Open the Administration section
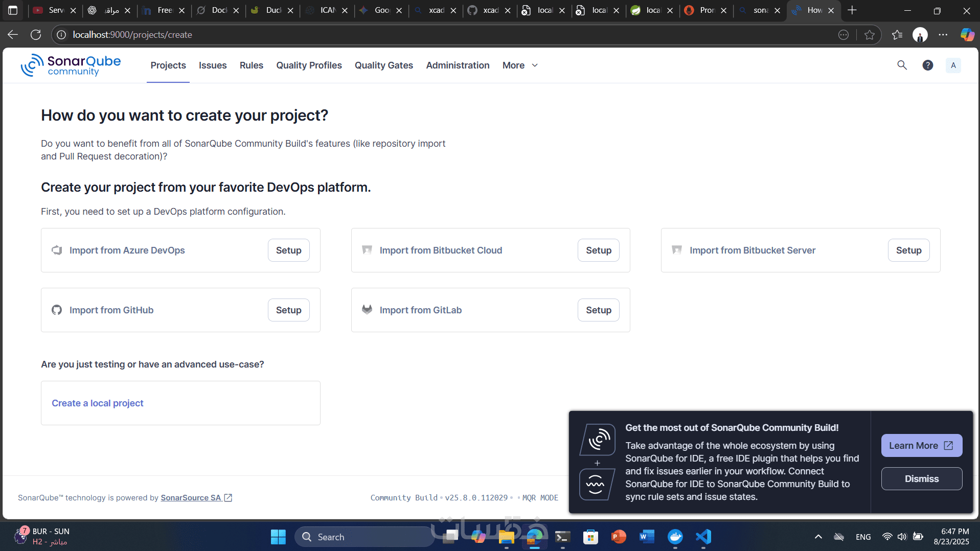Viewport: 980px width, 551px height. pyautogui.click(x=458, y=65)
